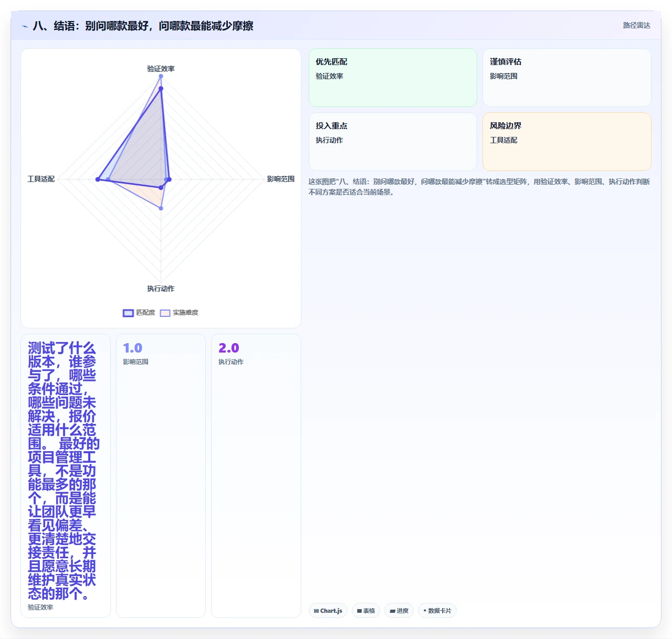This screenshot has height=639, width=672.
Task: Click the large purple text starting 测试了什么版本
Action: tap(63, 471)
